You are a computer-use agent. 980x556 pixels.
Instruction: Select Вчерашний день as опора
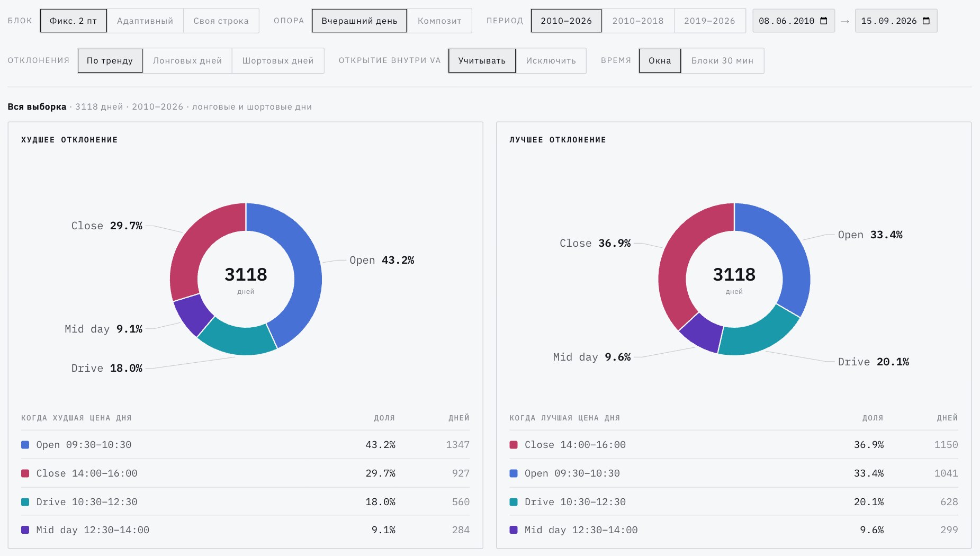point(359,21)
